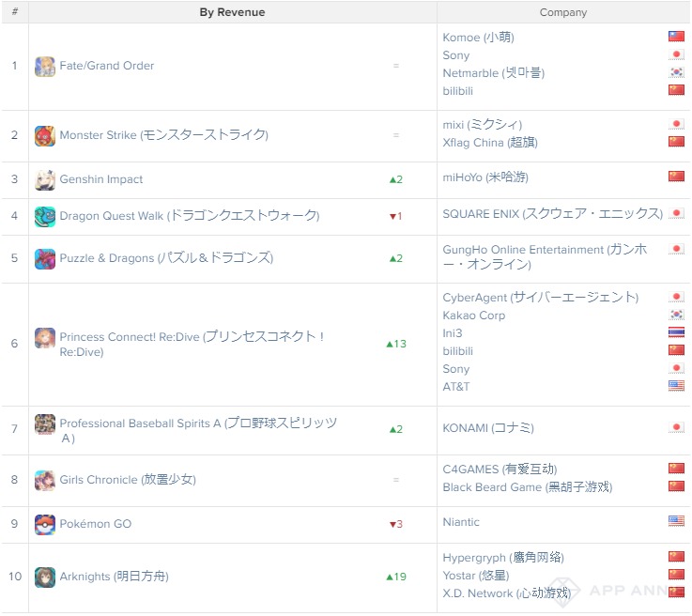Open the Puzzle & Dragons app icon

pyautogui.click(x=45, y=258)
